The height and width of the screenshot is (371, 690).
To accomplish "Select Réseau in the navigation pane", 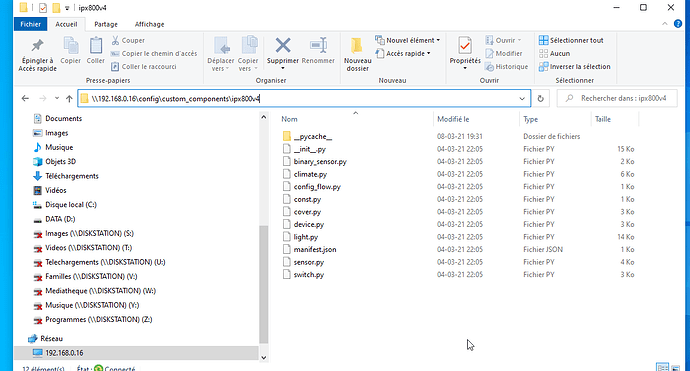I will pos(46,338).
